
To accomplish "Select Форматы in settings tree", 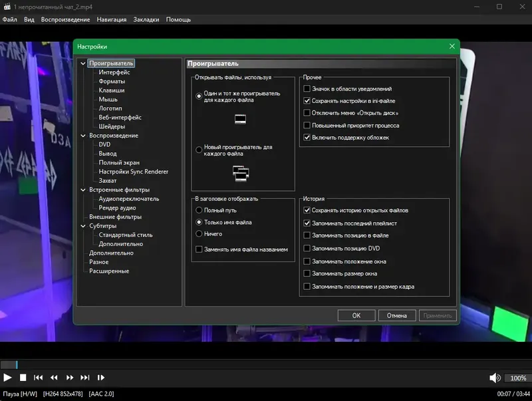I will 112,81.
